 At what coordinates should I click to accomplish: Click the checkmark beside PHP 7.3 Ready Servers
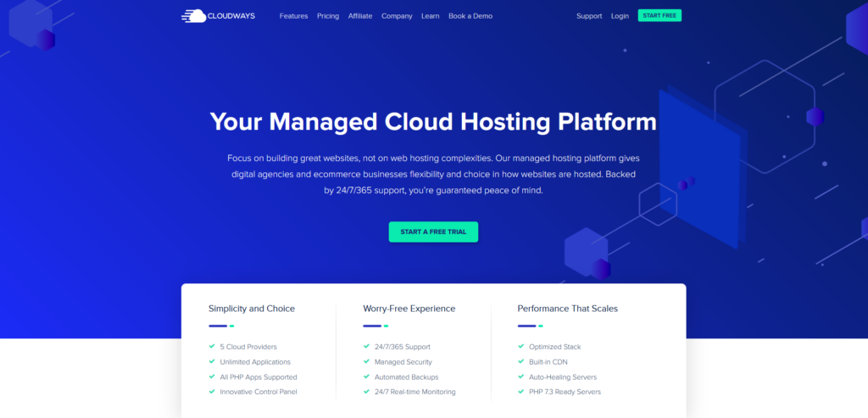pyautogui.click(x=520, y=391)
